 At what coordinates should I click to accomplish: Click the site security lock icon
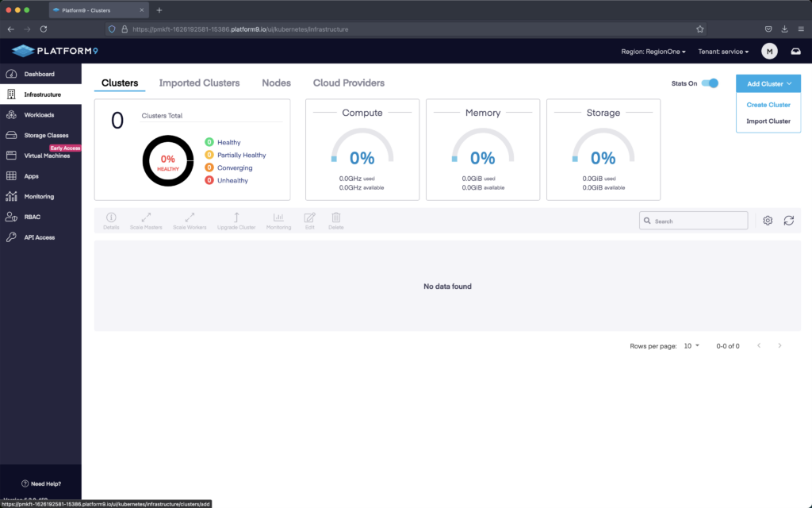click(124, 29)
